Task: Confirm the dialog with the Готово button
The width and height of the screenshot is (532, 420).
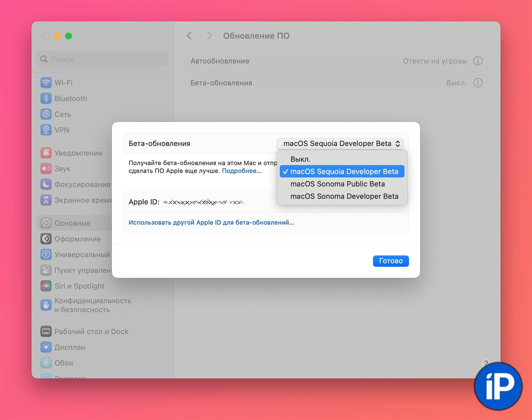Action: click(391, 261)
